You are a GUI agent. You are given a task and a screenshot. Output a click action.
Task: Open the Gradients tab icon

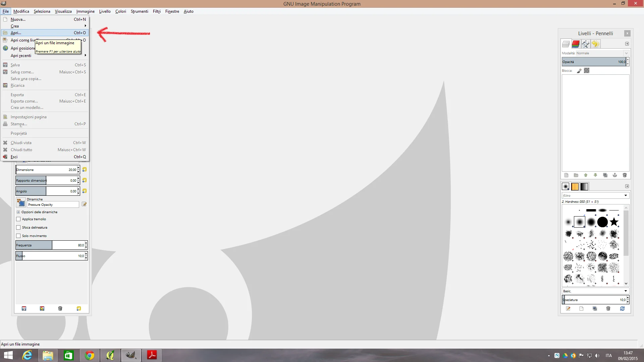click(x=584, y=187)
